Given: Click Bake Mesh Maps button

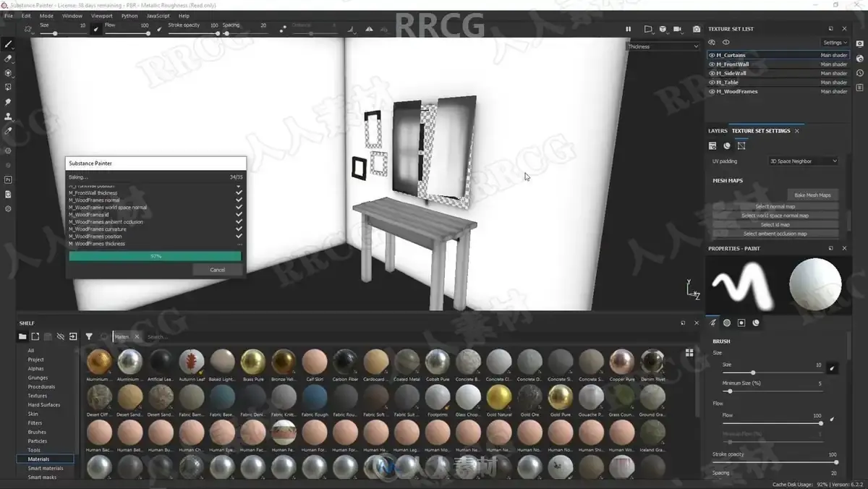Looking at the screenshot, I should (812, 195).
